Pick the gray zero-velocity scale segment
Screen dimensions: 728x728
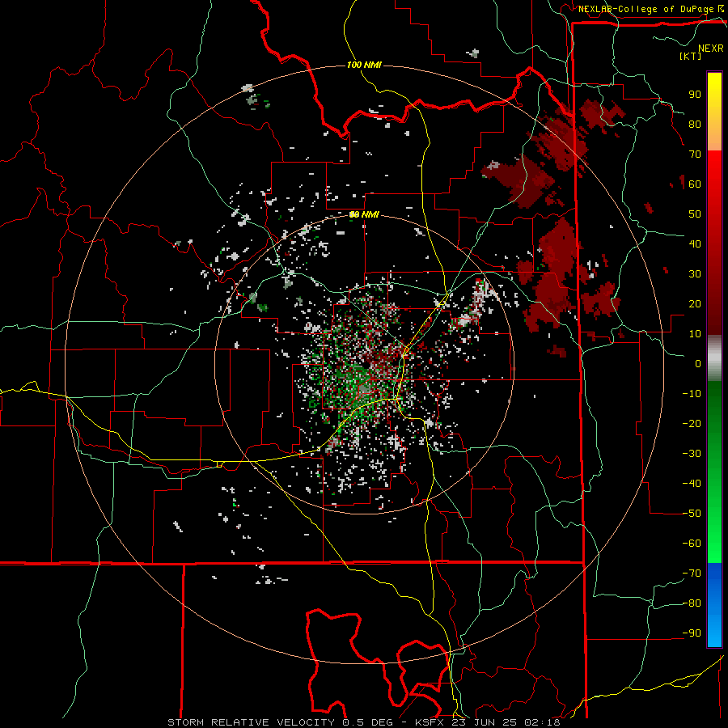pyautogui.click(x=714, y=358)
